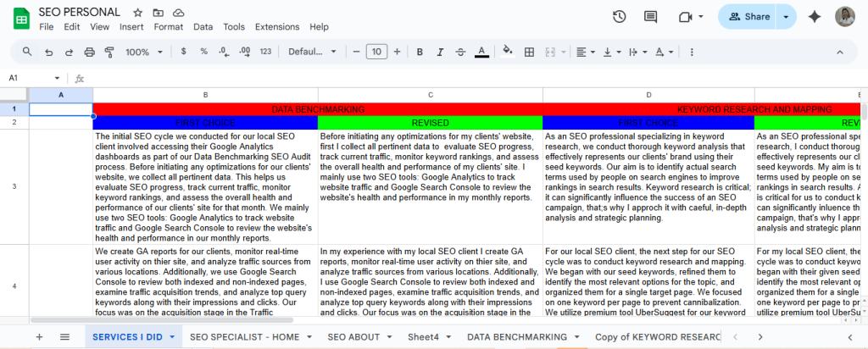Open the comments icon in header

(651, 17)
